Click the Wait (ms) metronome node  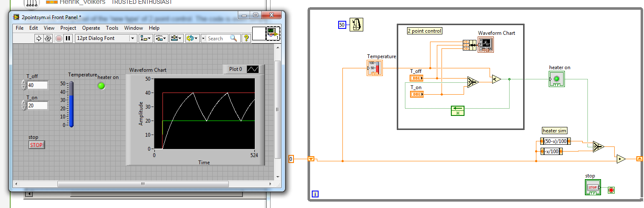tap(356, 25)
